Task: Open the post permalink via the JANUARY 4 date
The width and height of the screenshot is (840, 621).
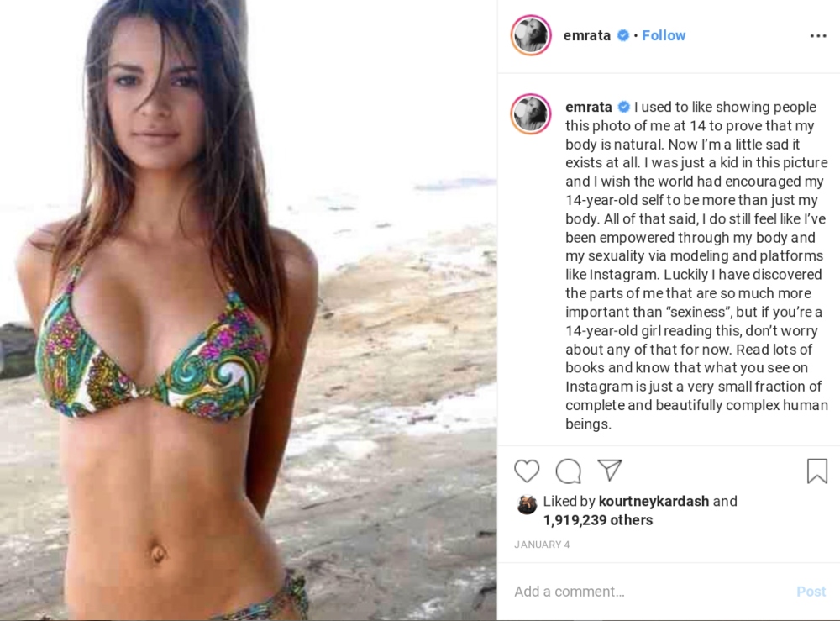Action: click(x=542, y=545)
